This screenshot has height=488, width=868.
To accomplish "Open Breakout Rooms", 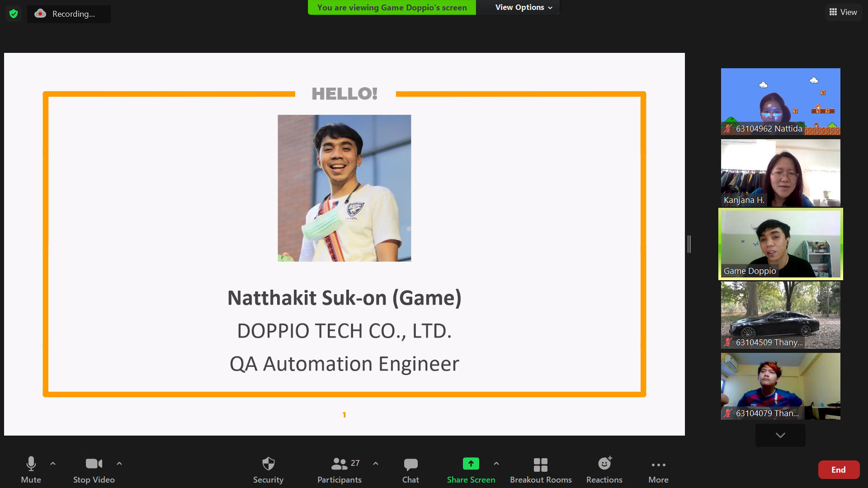I will pos(541,470).
